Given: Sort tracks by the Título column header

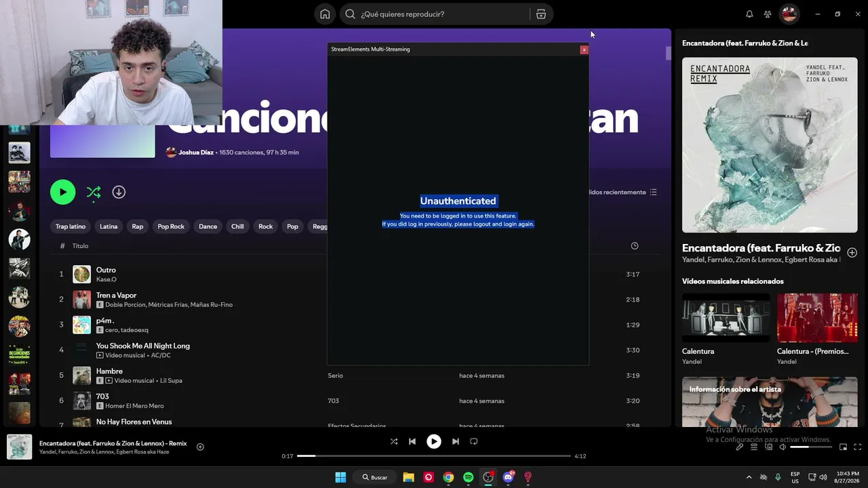Looking at the screenshot, I should pyautogui.click(x=81, y=246).
